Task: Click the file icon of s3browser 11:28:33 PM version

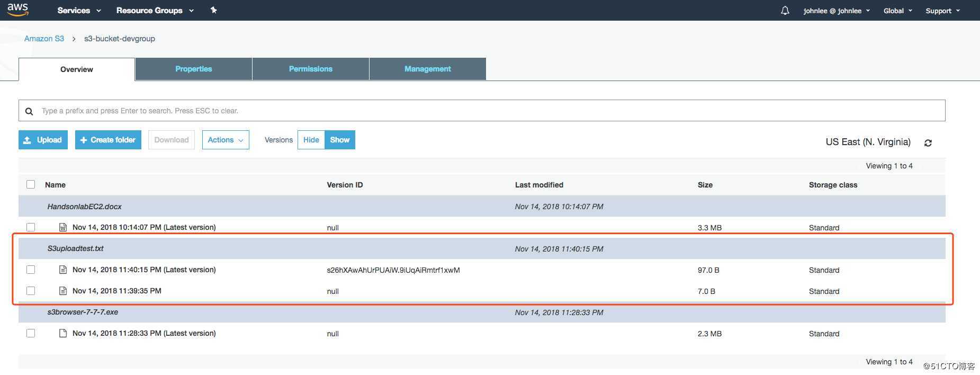Action: pyautogui.click(x=63, y=333)
